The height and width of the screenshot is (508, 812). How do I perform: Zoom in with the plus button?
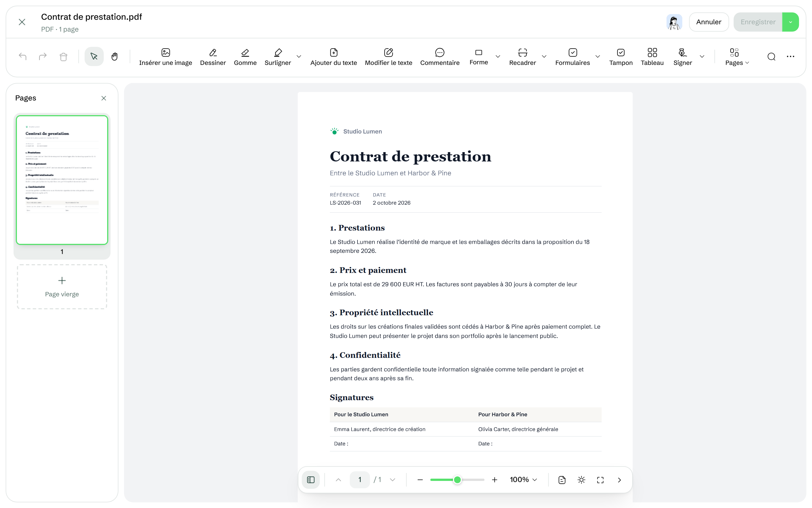(x=494, y=479)
